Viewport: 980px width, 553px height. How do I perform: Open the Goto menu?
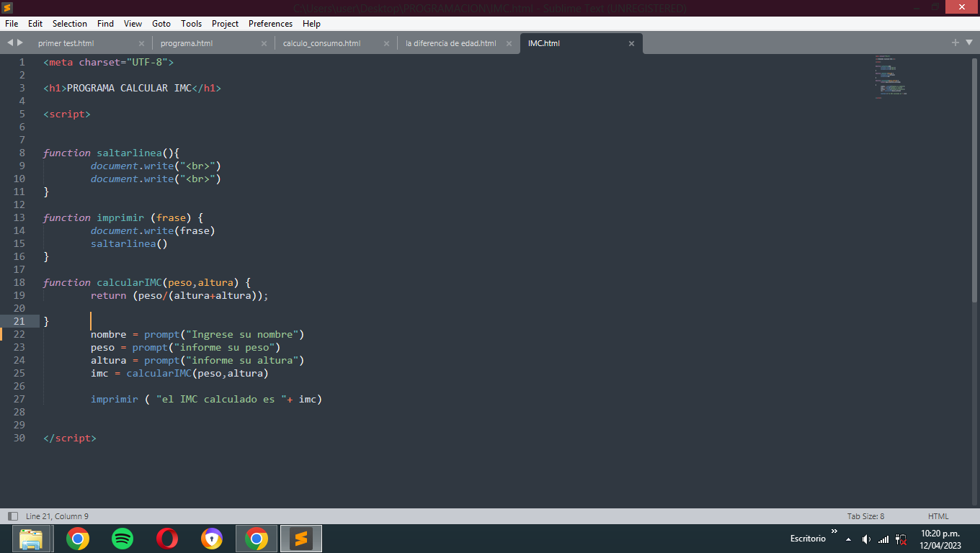tap(161, 24)
